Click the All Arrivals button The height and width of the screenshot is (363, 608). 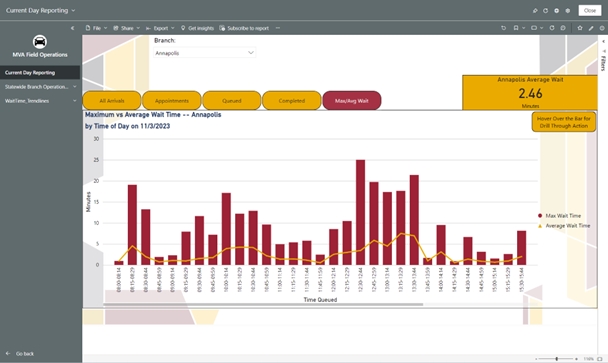pos(112,100)
